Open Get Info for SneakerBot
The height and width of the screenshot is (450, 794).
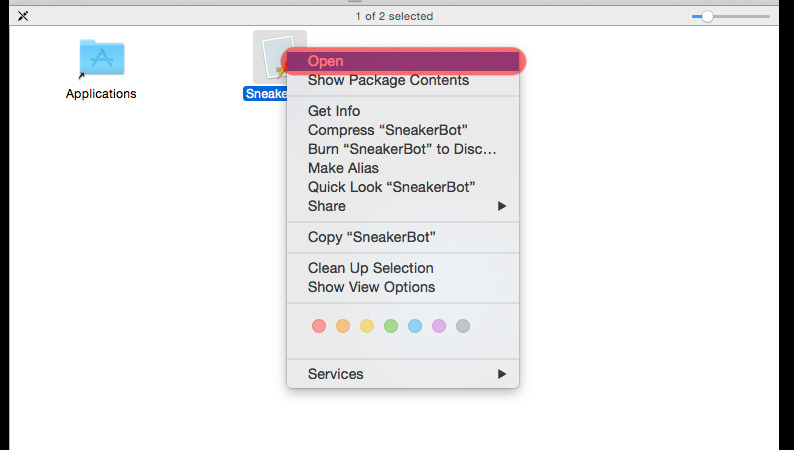(334, 111)
